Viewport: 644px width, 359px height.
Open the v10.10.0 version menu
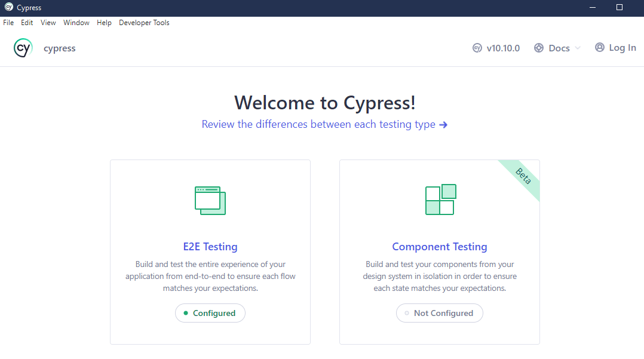pos(502,48)
